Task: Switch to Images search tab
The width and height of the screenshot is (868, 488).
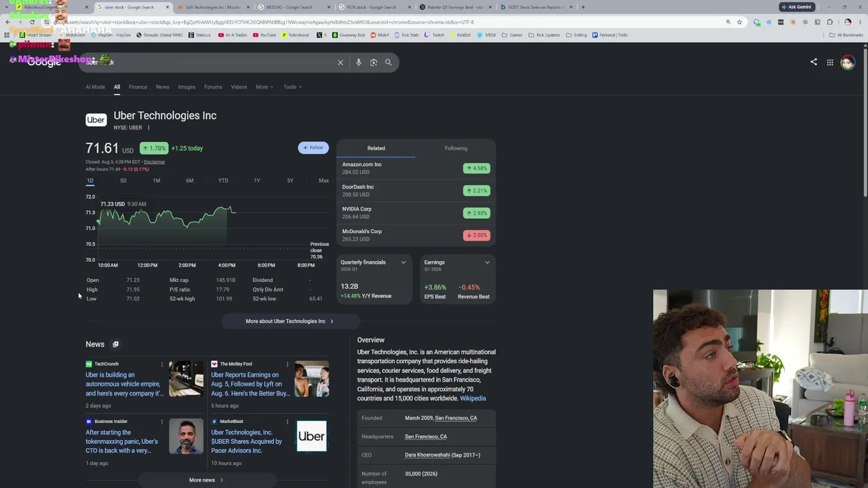Action: [x=186, y=87]
